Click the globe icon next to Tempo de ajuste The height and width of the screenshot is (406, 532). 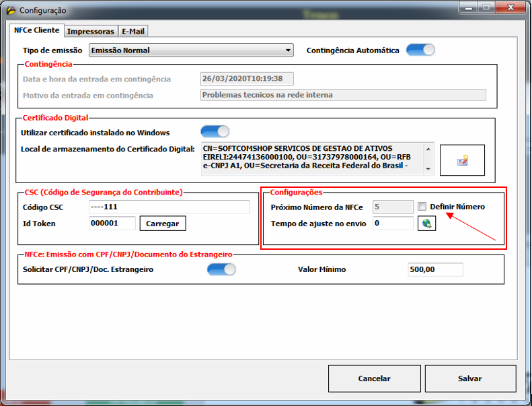(426, 224)
